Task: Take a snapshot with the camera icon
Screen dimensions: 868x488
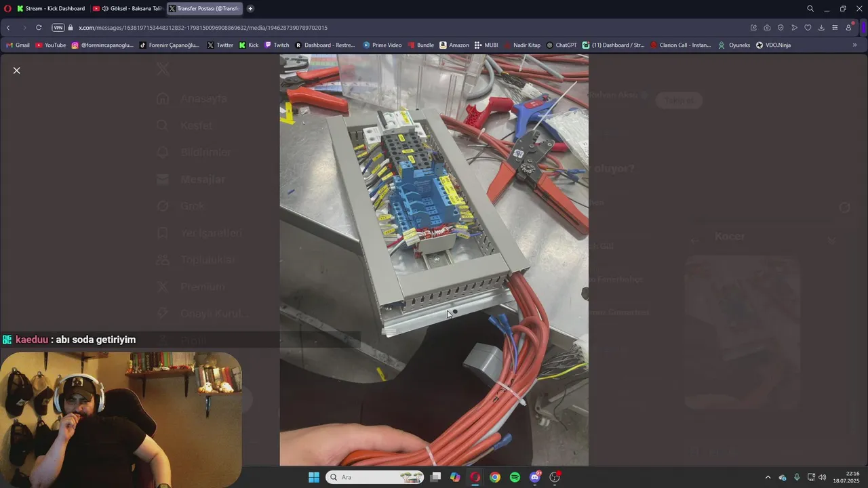Action: [x=767, y=28]
